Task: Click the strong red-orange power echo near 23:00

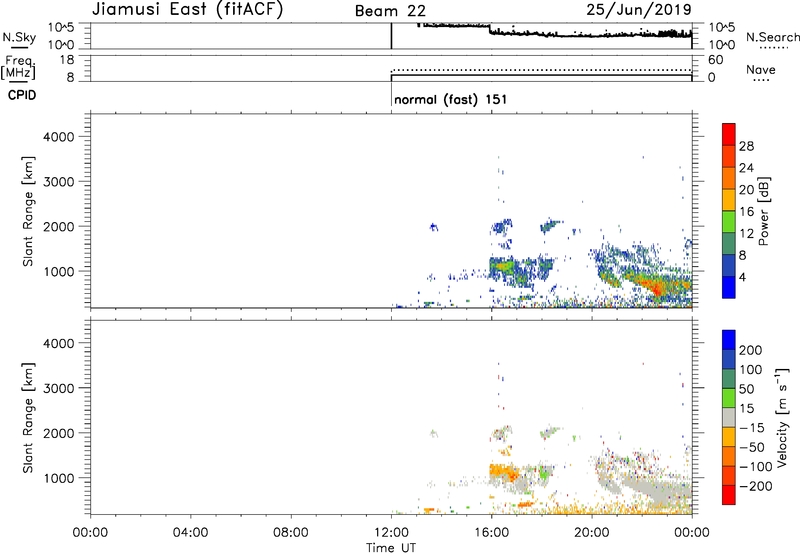Action: click(658, 288)
